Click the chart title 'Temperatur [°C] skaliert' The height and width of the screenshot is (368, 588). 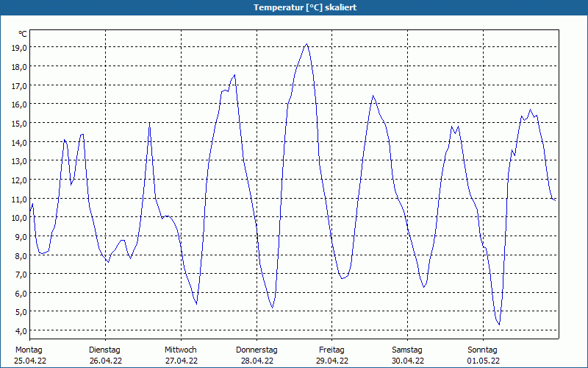pos(294,7)
